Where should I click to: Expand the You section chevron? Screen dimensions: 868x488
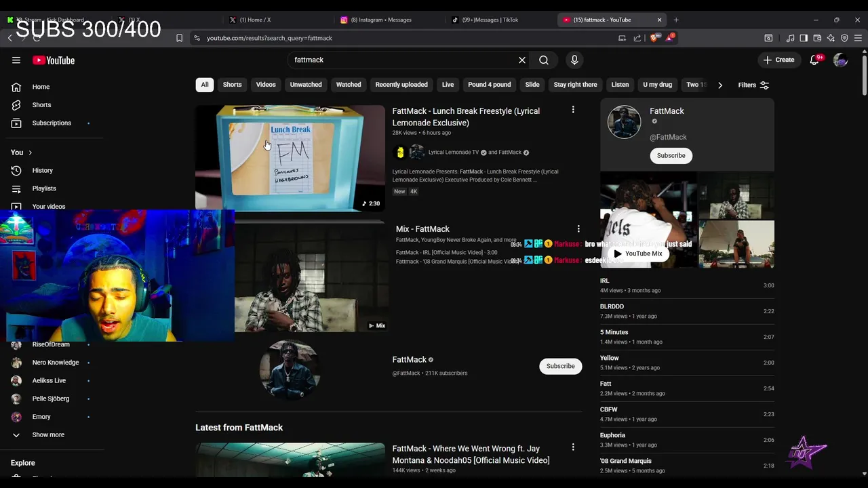(x=30, y=152)
